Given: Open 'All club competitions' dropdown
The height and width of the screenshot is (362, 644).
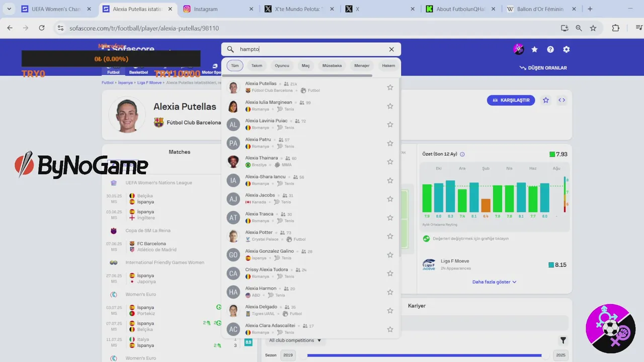Looking at the screenshot, I should [295, 340].
